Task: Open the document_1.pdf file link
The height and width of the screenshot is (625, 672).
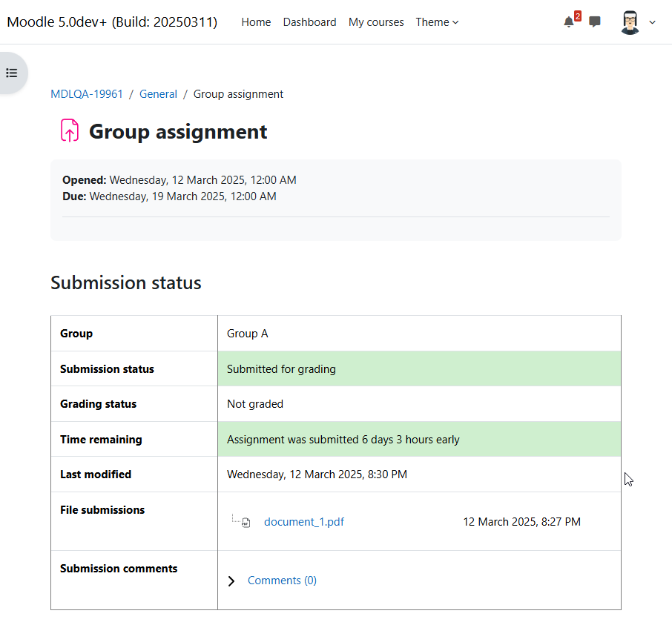Action: coord(304,522)
